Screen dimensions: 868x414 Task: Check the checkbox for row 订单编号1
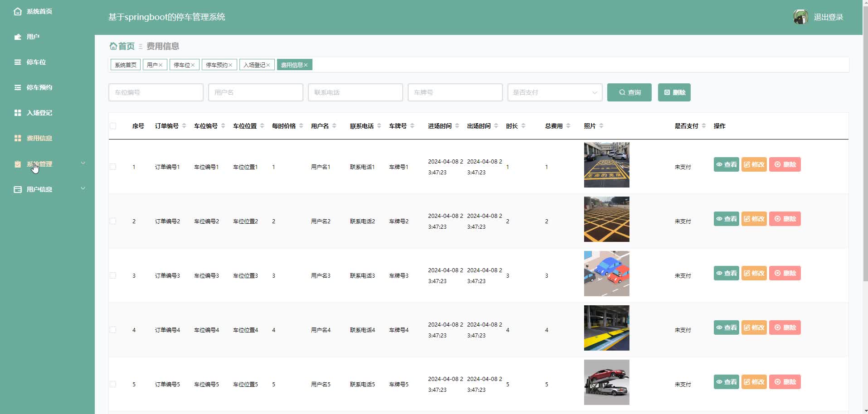[x=113, y=167]
